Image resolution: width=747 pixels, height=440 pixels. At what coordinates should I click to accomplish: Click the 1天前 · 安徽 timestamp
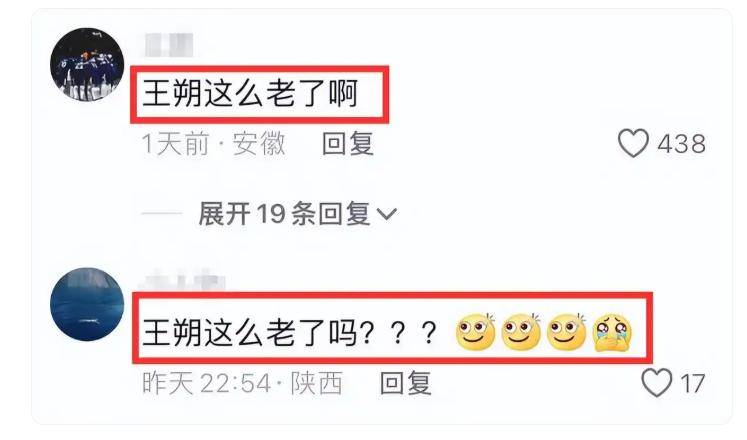tap(214, 143)
